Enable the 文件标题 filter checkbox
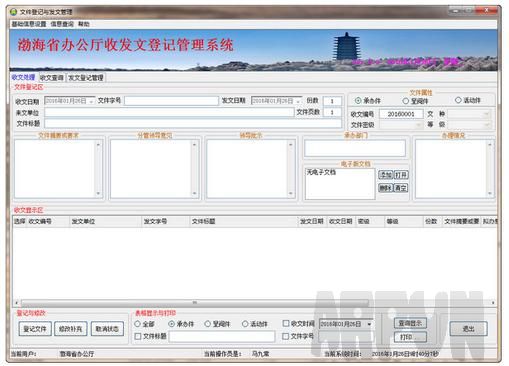The image size is (509, 366). (138, 336)
